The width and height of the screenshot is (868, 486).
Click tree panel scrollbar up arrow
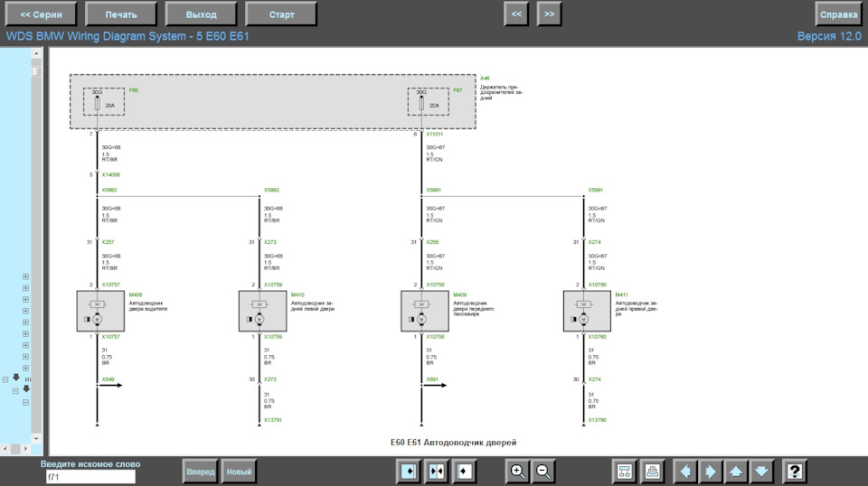36,53
